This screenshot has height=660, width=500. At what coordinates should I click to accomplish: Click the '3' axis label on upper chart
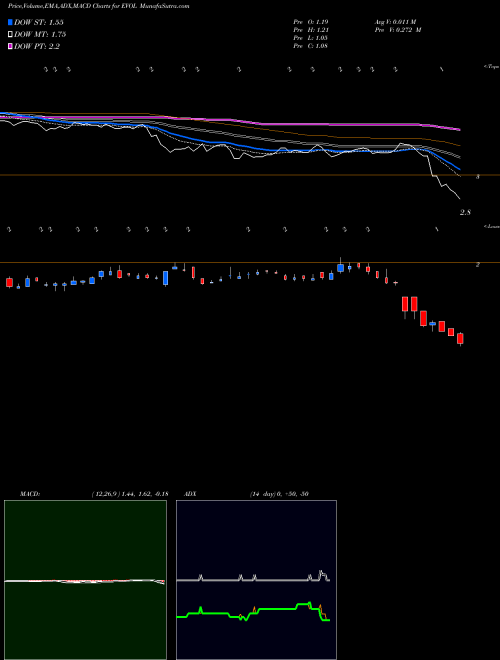point(478,177)
